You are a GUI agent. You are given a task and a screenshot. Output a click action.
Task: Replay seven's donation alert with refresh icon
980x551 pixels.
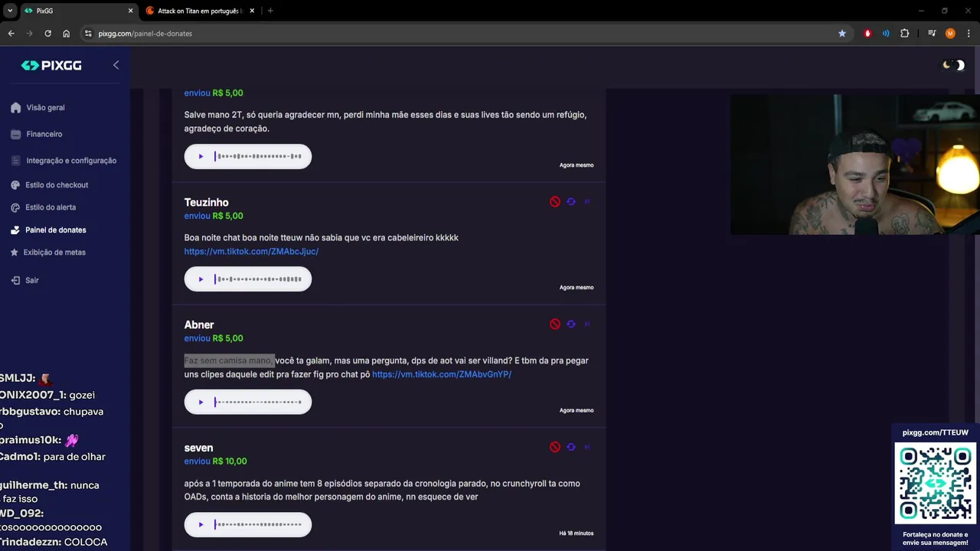(x=571, y=447)
